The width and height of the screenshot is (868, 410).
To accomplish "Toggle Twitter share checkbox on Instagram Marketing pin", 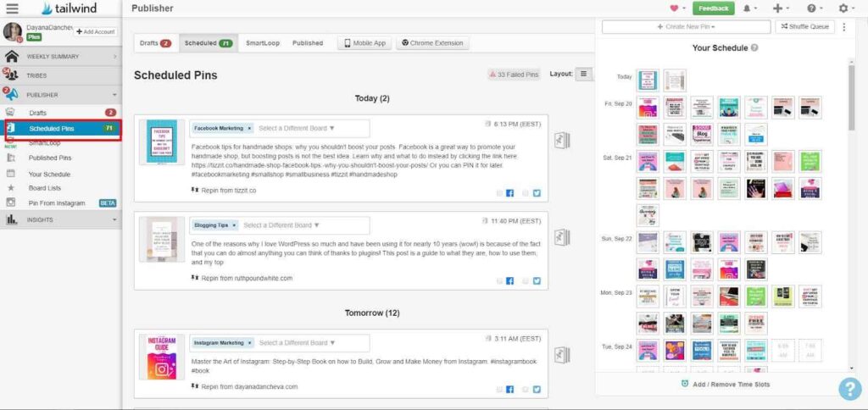I will (526, 390).
